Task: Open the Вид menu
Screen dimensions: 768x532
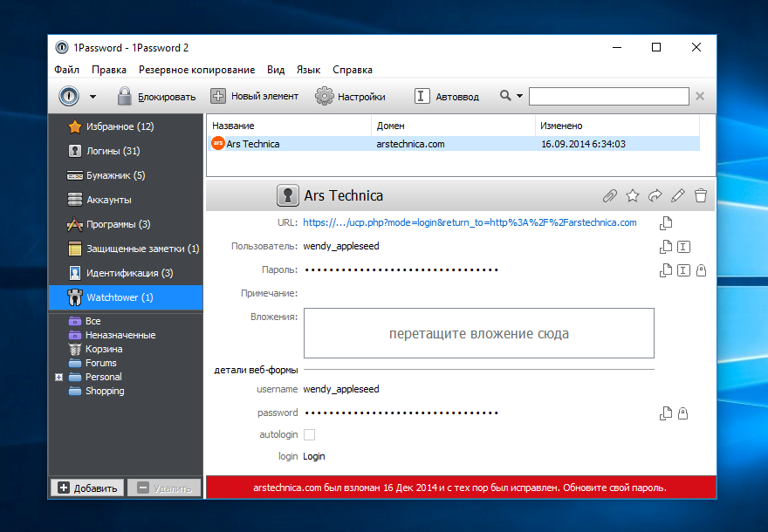Action: pos(276,70)
